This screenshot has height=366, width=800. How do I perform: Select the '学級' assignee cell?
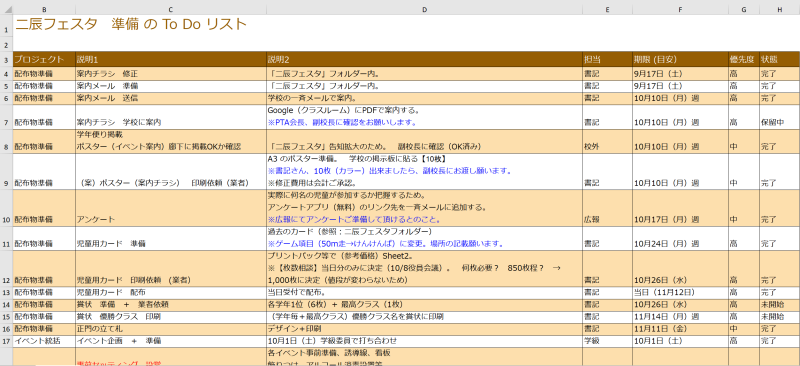tap(607, 341)
